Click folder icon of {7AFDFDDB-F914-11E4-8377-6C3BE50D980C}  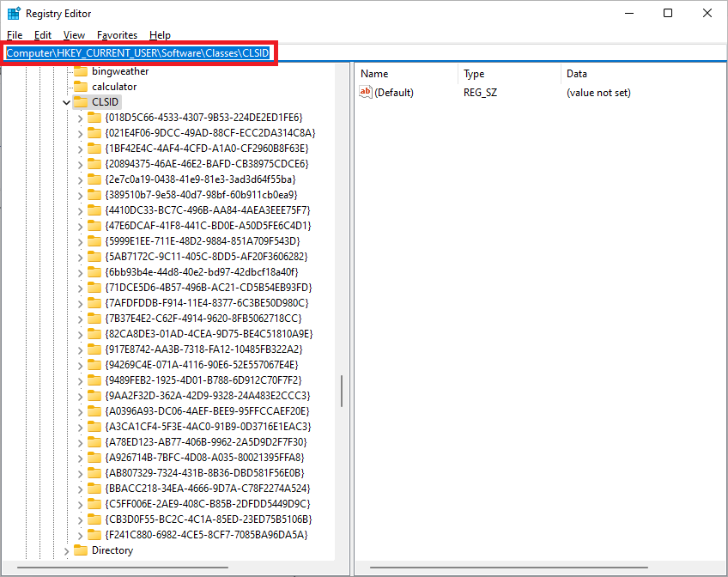tap(94, 302)
